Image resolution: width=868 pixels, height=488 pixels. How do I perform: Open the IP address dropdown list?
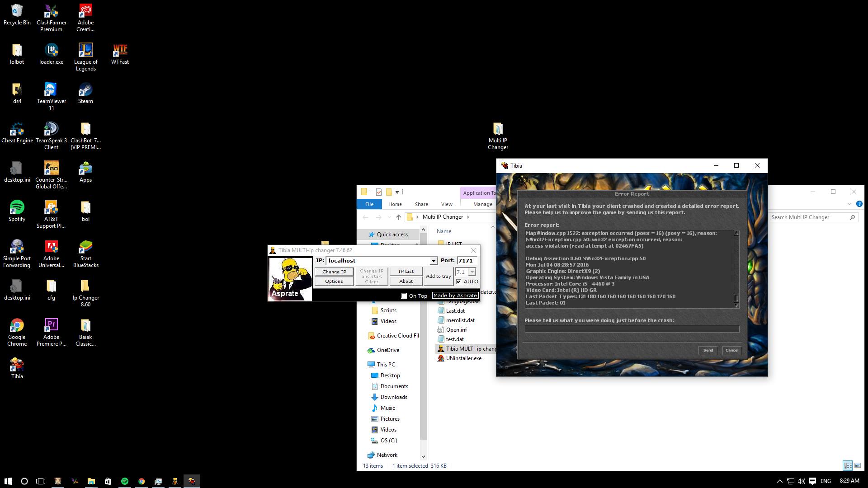(434, 261)
